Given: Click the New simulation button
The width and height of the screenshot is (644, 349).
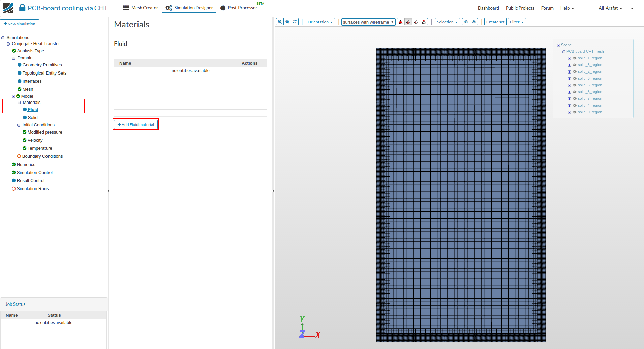Looking at the screenshot, I should tap(20, 24).
